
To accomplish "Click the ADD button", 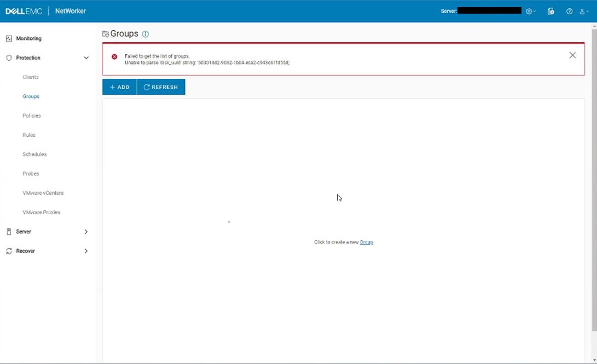I will tap(119, 86).
